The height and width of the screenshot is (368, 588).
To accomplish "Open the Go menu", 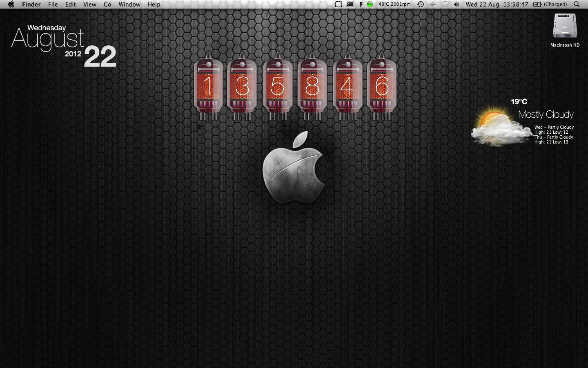I will [x=107, y=4].
